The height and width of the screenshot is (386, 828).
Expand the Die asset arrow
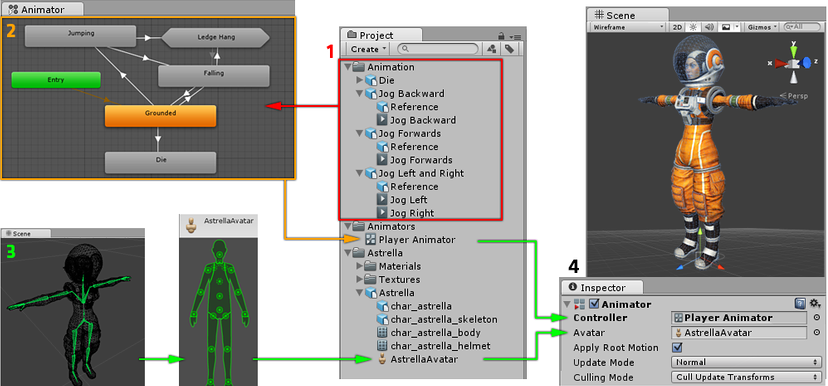pyautogui.click(x=360, y=80)
